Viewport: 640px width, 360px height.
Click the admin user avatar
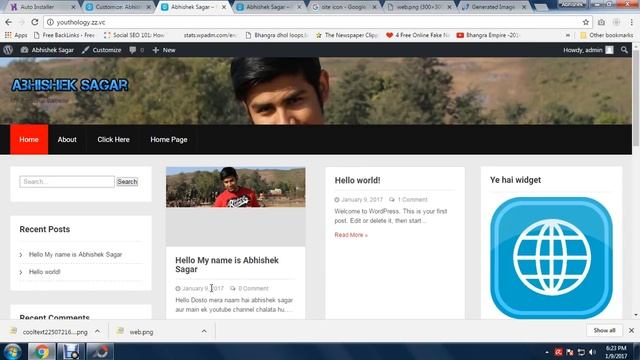point(609,50)
